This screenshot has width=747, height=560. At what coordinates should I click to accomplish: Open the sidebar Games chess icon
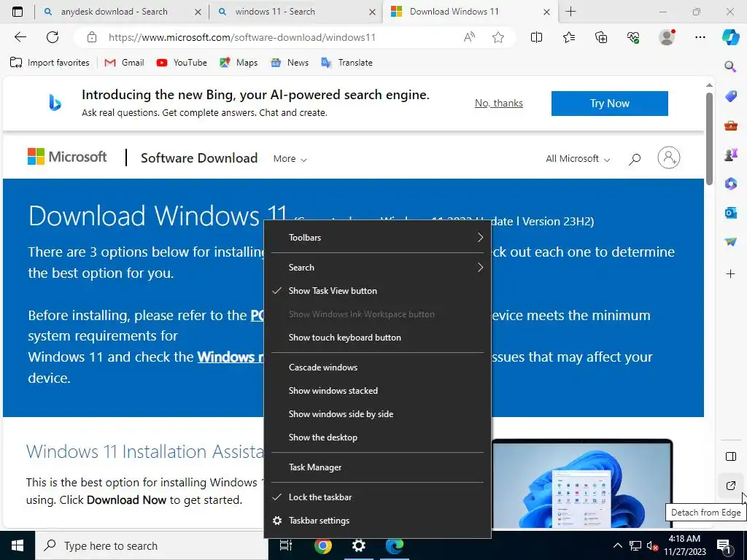730,155
